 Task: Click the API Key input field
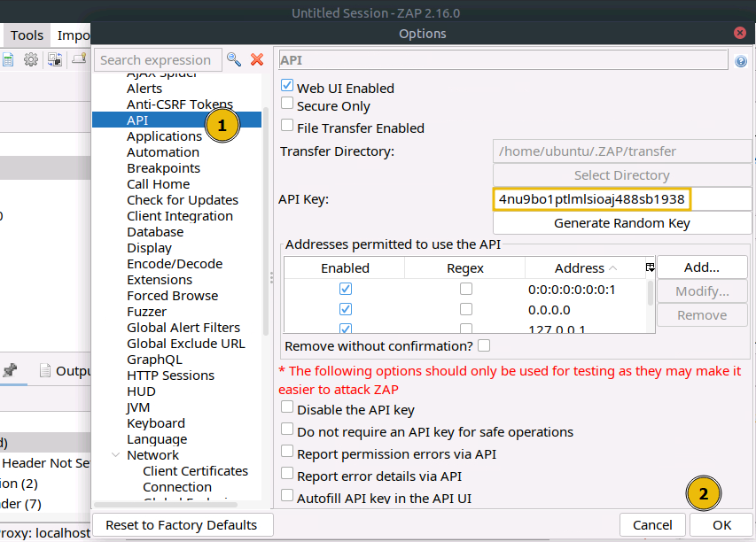click(x=622, y=199)
